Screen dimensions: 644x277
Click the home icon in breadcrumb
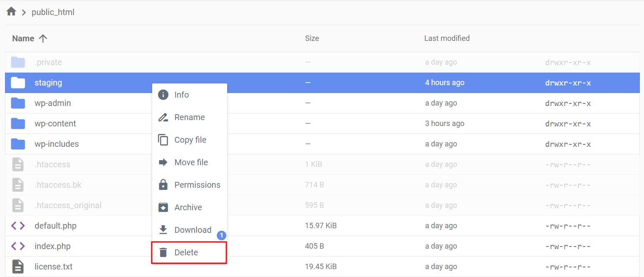click(11, 12)
